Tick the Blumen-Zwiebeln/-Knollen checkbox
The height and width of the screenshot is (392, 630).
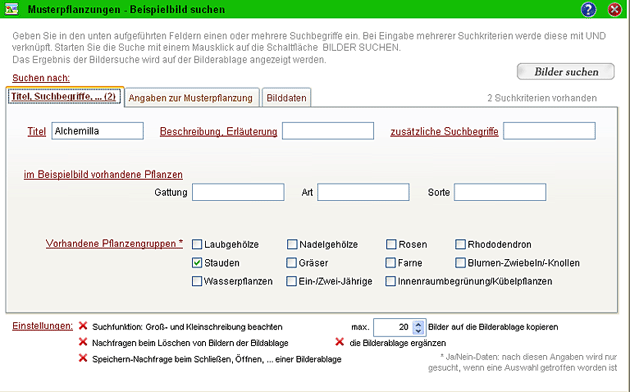coord(460,263)
